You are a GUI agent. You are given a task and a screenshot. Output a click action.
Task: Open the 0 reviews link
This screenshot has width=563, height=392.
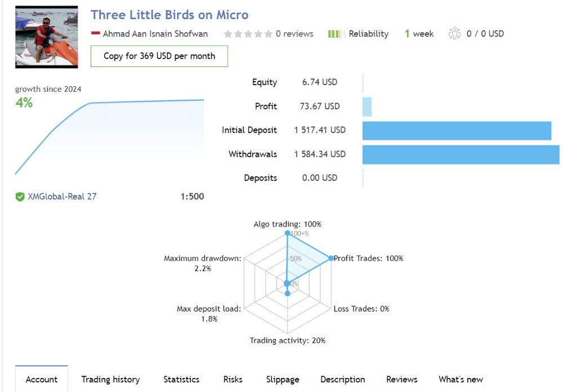(294, 34)
